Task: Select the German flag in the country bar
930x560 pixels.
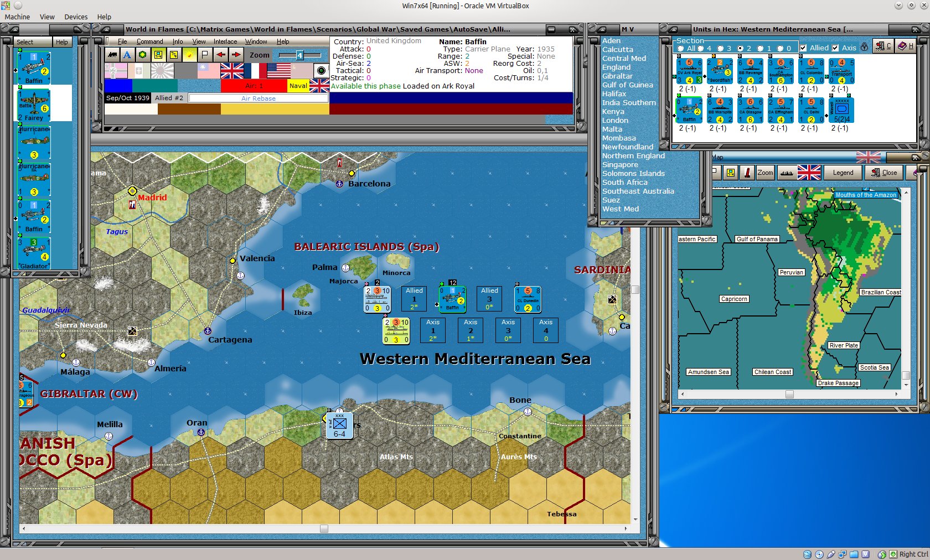Action: 116,71
